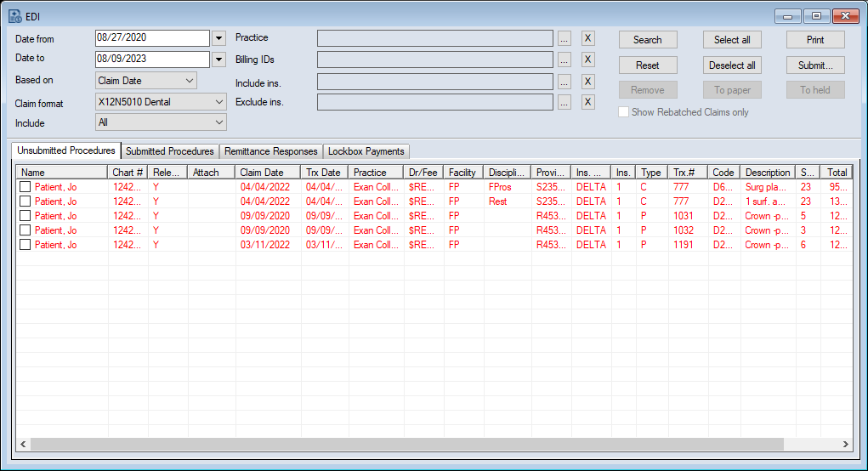The height and width of the screenshot is (471, 868).
Task: Open Date from calendar dropdown arrow
Action: (218, 38)
